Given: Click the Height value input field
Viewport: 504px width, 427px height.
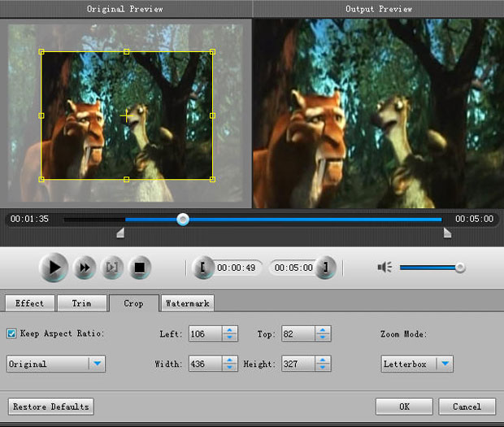Looking at the screenshot, I should click(298, 364).
